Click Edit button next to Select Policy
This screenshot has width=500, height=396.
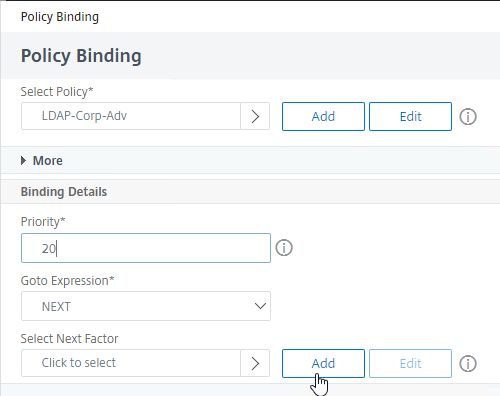[x=410, y=116]
